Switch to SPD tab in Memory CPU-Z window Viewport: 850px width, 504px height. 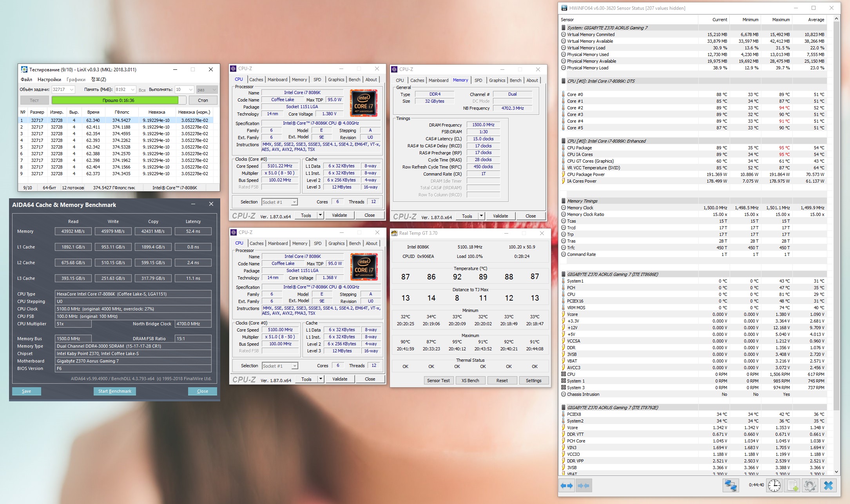tap(478, 80)
